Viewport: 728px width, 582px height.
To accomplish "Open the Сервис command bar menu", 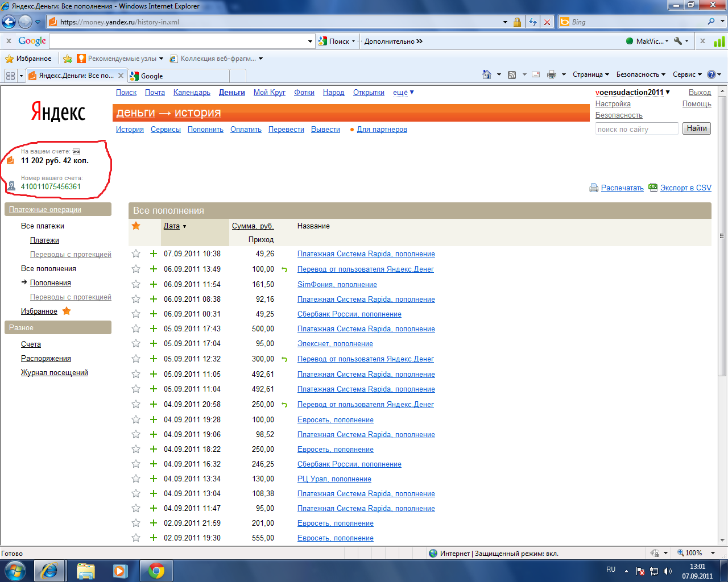I will point(687,74).
